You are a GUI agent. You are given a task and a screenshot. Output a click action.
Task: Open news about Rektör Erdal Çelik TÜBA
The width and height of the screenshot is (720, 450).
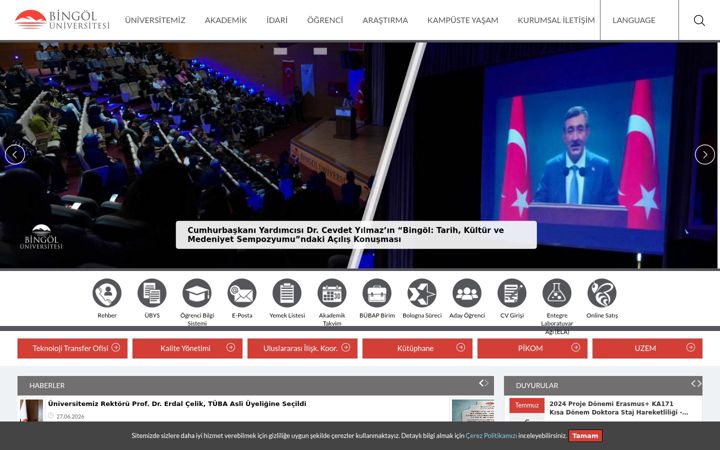click(x=177, y=404)
